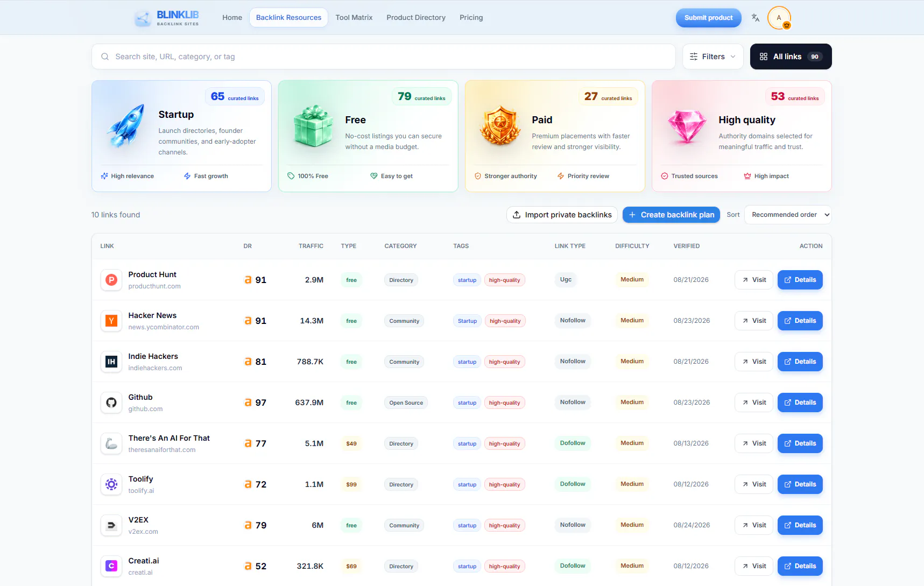The image size is (924, 586).
Task: Click the Submit product button
Action: pos(709,18)
